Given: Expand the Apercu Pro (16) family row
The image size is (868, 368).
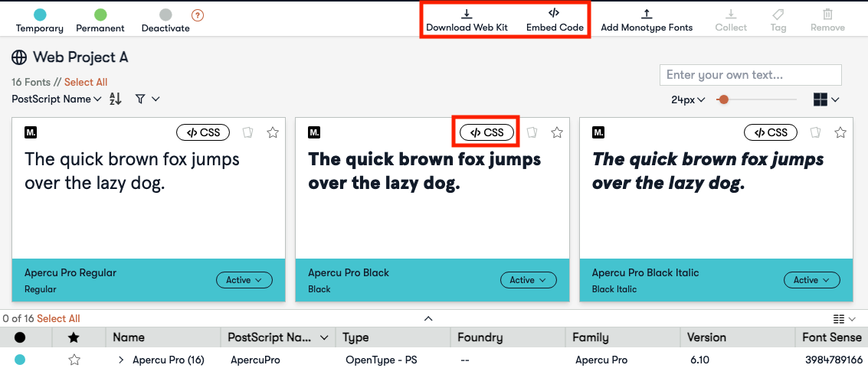Looking at the screenshot, I should coord(121,360).
